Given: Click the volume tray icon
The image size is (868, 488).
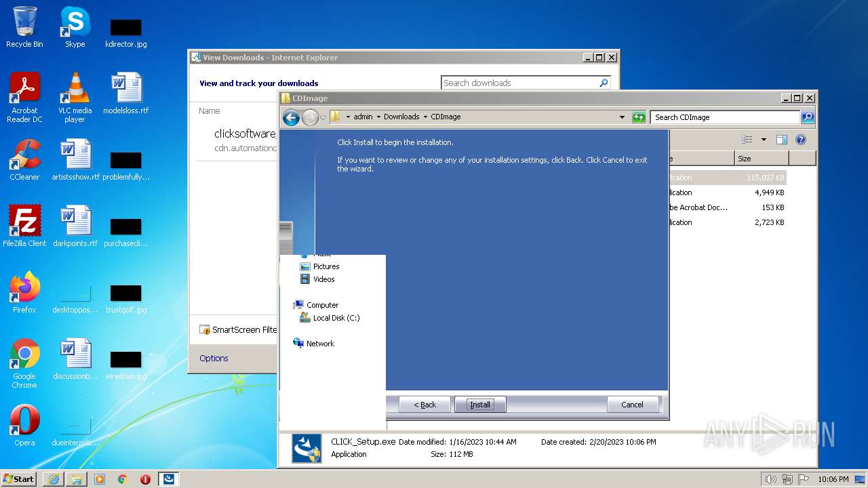Looking at the screenshot, I should 770,479.
